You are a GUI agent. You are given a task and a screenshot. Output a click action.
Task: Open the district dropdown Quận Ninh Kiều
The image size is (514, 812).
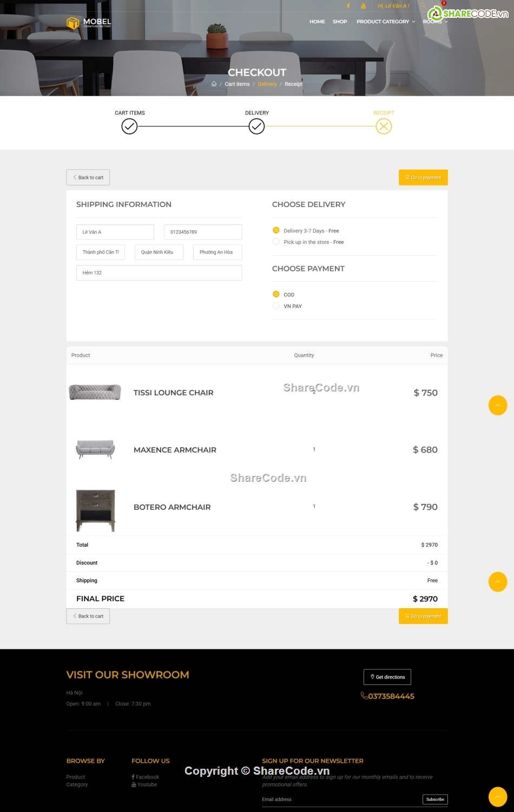click(x=159, y=252)
